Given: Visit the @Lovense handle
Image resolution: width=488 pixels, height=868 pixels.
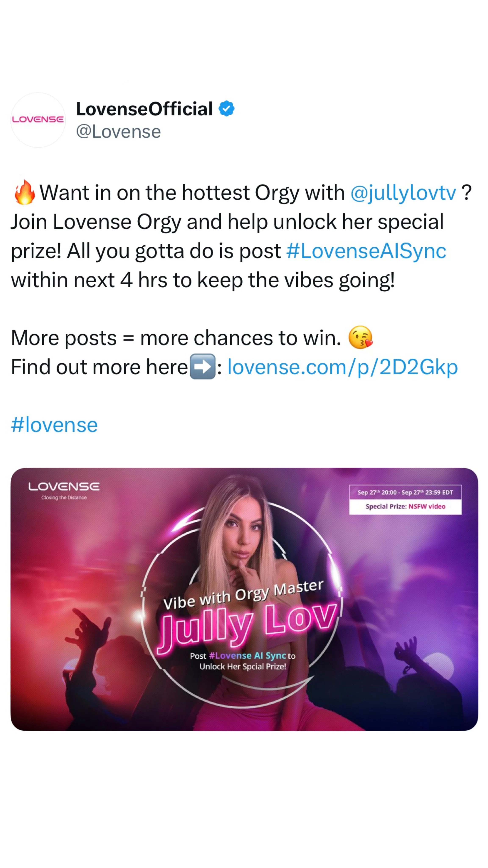Looking at the screenshot, I should (119, 131).
